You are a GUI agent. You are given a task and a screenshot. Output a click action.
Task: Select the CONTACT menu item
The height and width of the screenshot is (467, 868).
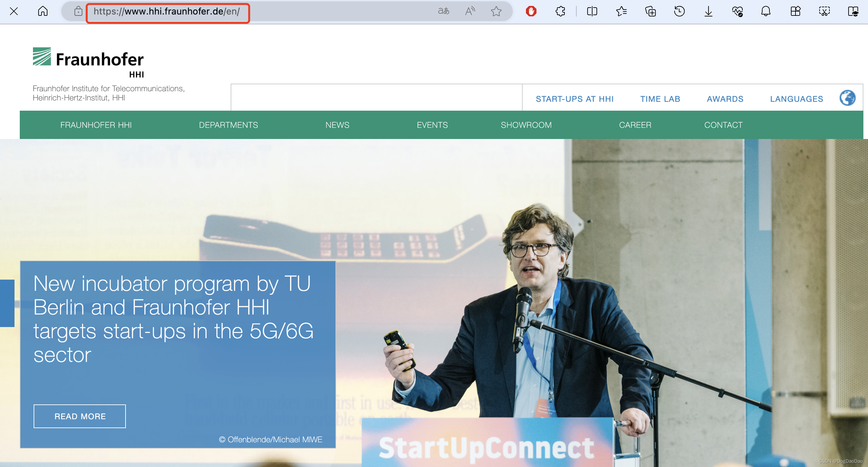[723, 125]
